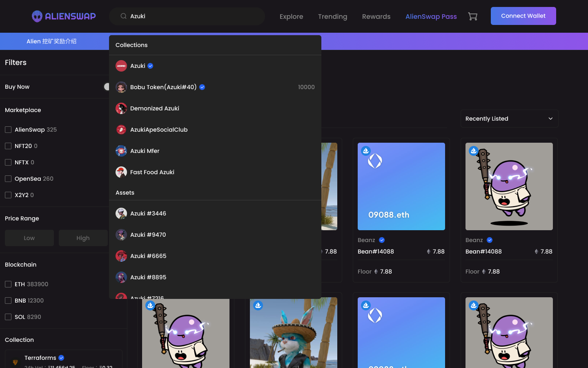Check the NFT20 marketplace checkbox
Image resolution: width=588 pixels, height=368 pixels.
[x=8, y=146]
